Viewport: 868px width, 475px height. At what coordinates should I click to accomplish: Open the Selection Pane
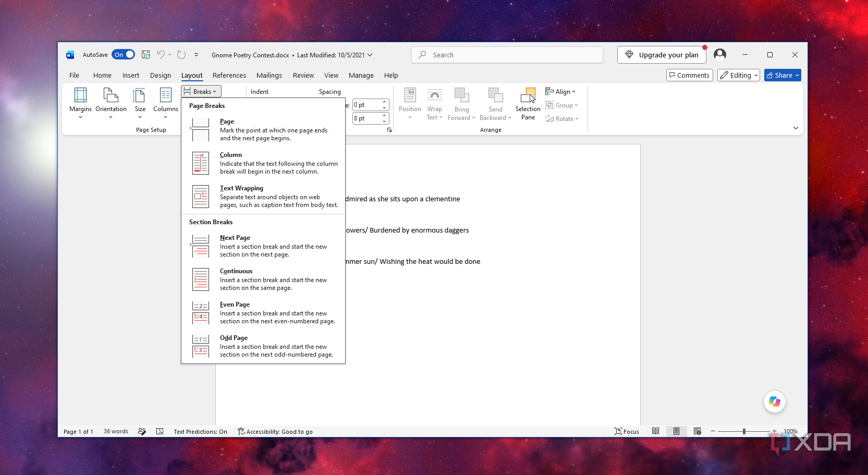pyautogui.click(x=528, y=103)
